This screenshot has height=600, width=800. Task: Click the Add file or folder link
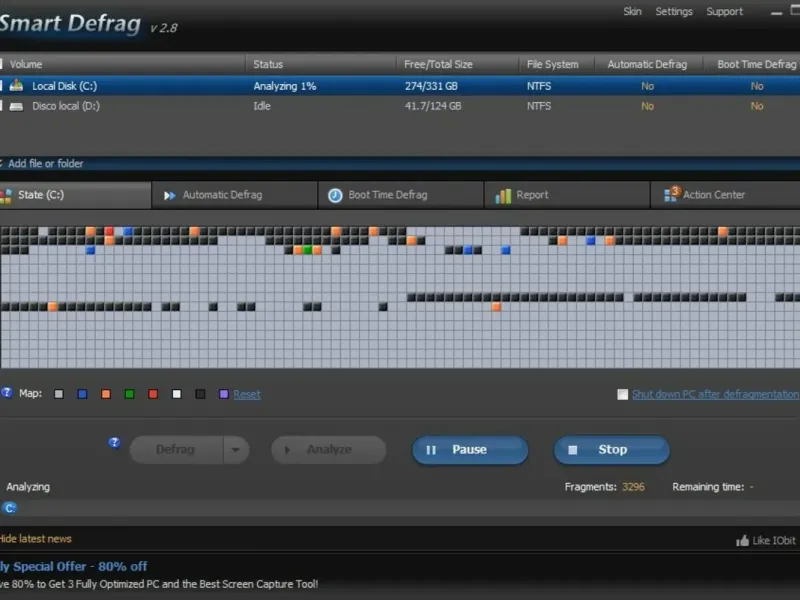[45, 163]
